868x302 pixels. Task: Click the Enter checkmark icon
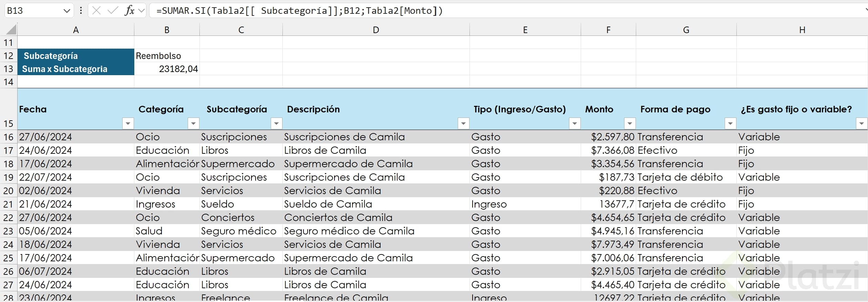(x=112, y=11)
